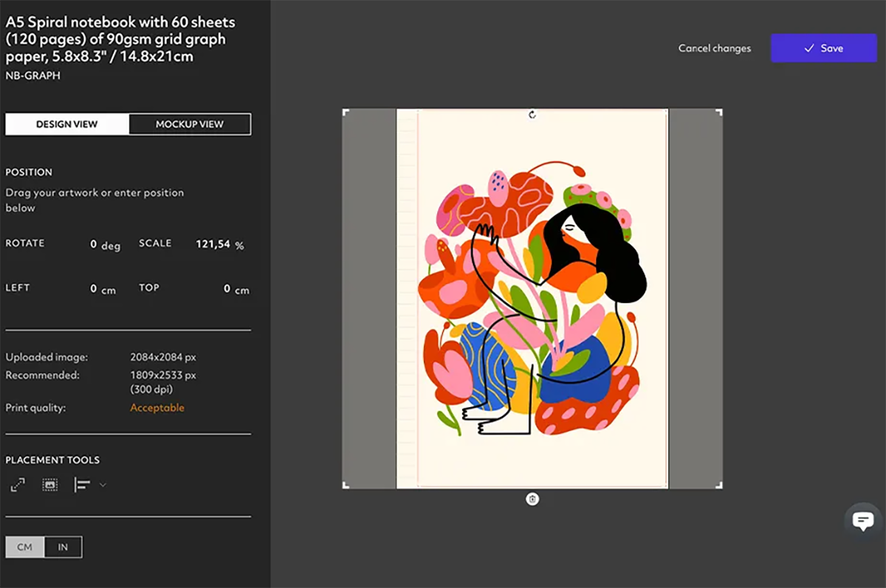Viewport: 886px width, 588px height.
Task: Click the Left position input field
Action: pos(93,288)
